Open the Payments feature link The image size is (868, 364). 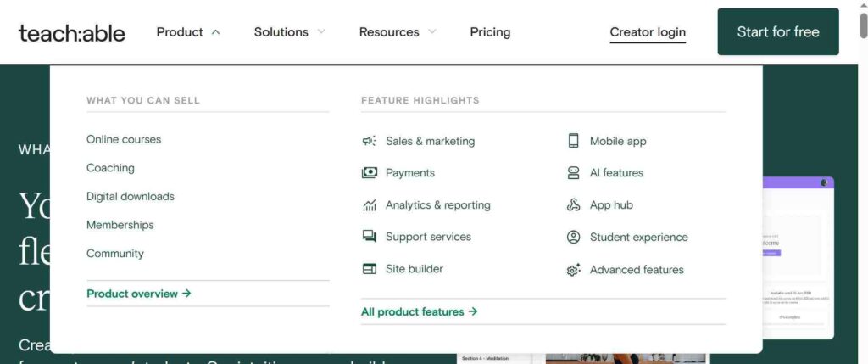click(x=410, y=173)
